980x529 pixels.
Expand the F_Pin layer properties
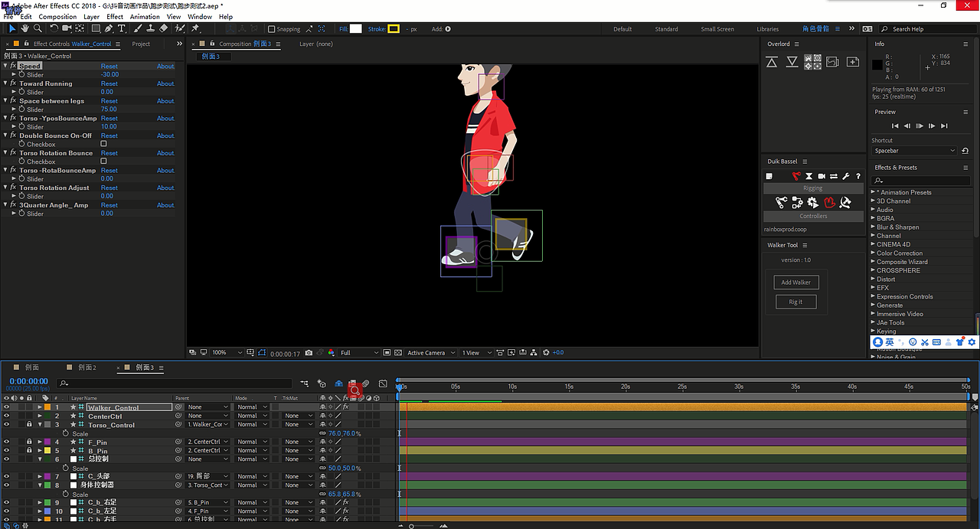point(40,442)
